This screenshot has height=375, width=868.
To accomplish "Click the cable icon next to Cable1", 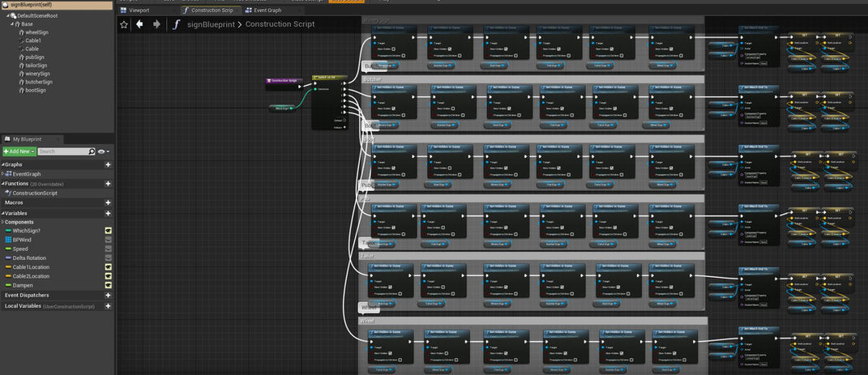I will [22, 41].
